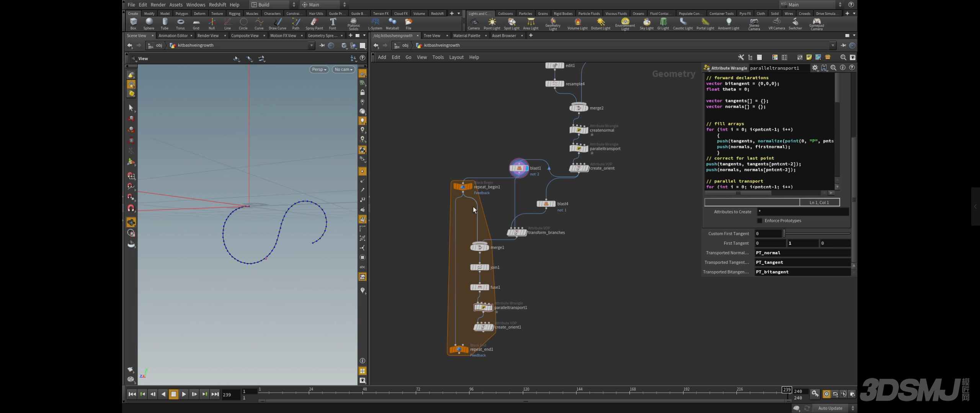Viewport: 980px width, 413px height.
Task: Switch to the Render View tab
Action: 208,36
